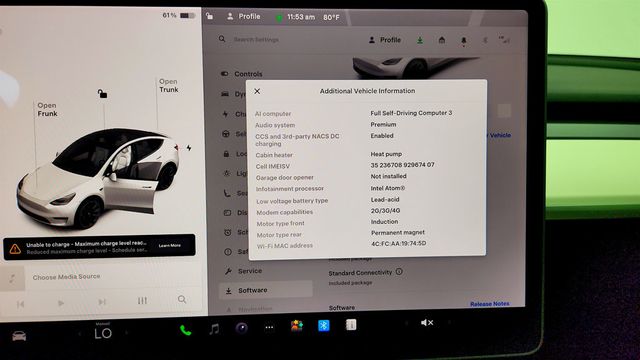Tap the orange warning triangle alert icon

pyautogui.click(x=15, y=249)
